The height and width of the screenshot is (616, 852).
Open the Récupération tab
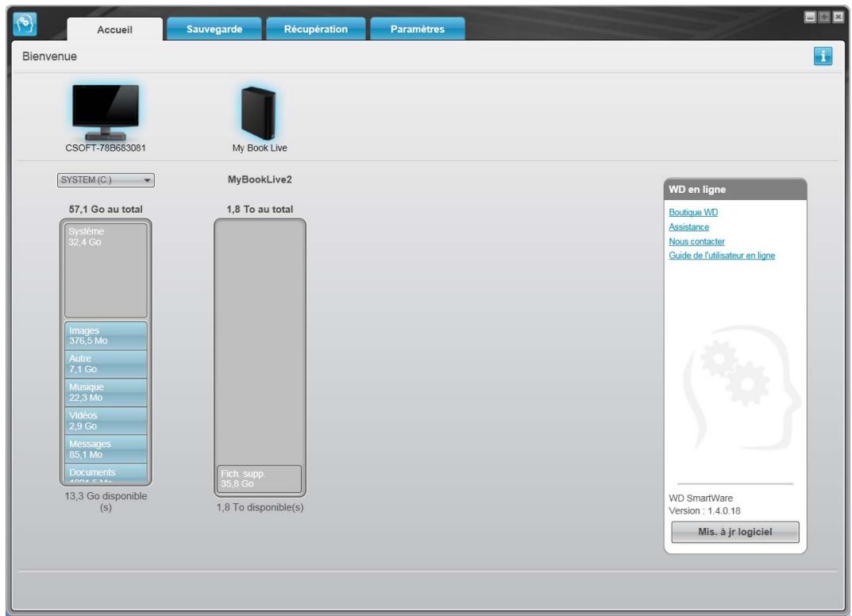click(316, 29)
